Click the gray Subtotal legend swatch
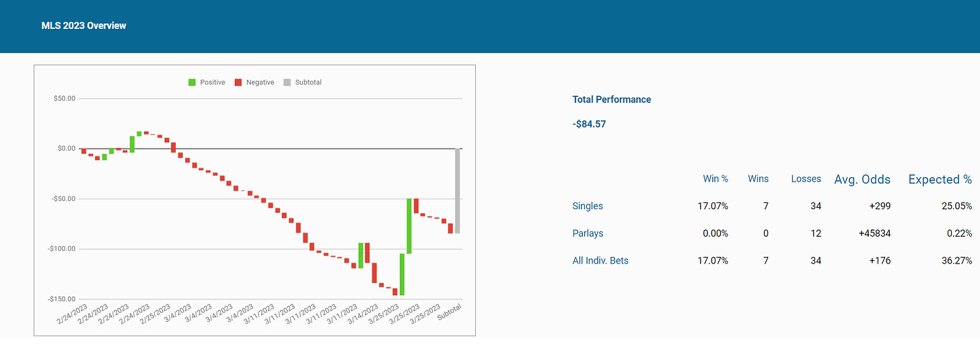 pyautogui.click(x=287, y=83)
